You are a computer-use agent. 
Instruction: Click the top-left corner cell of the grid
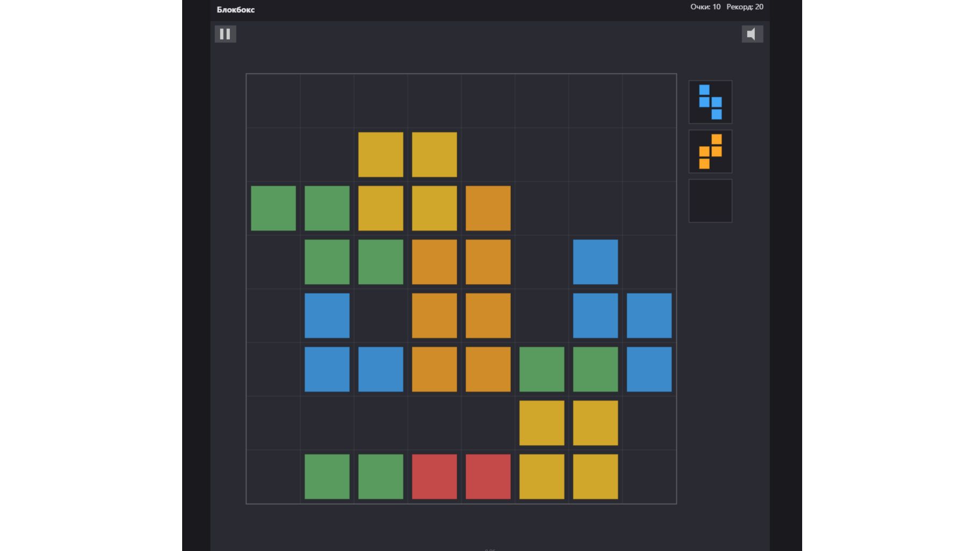[x=273, y=101]
